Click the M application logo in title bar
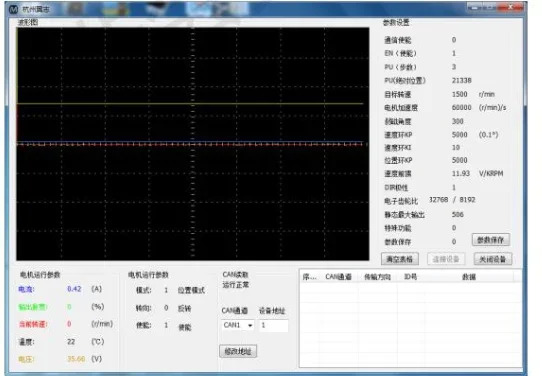Screen dimensions: 542x376 click(13, 9)
